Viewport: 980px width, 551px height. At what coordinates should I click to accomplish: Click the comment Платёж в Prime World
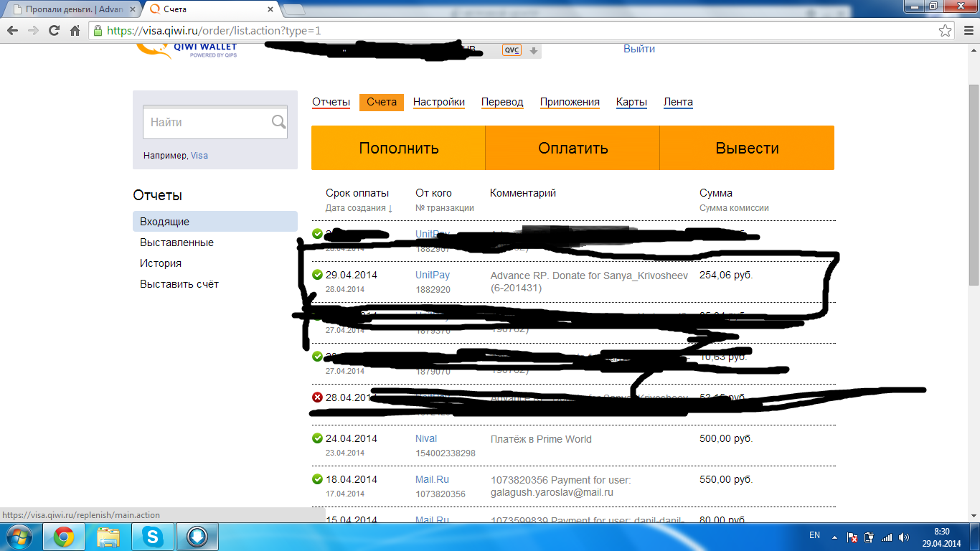coord(541,439)
